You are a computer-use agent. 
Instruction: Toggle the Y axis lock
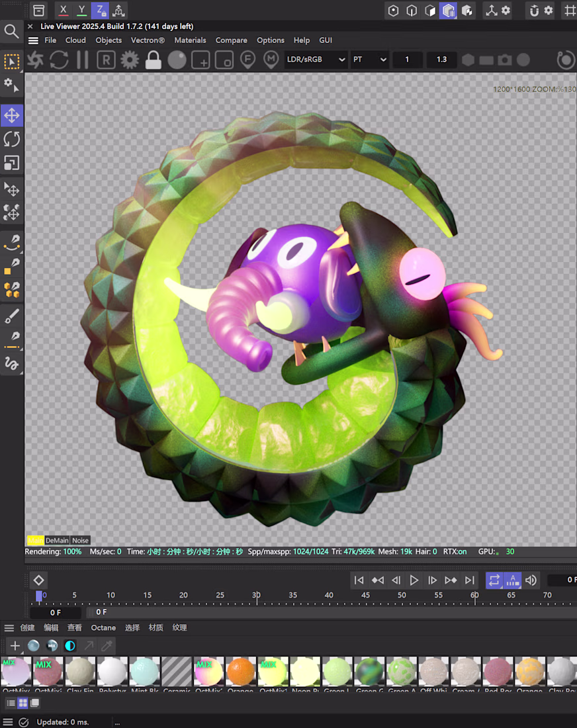point(81,10)
